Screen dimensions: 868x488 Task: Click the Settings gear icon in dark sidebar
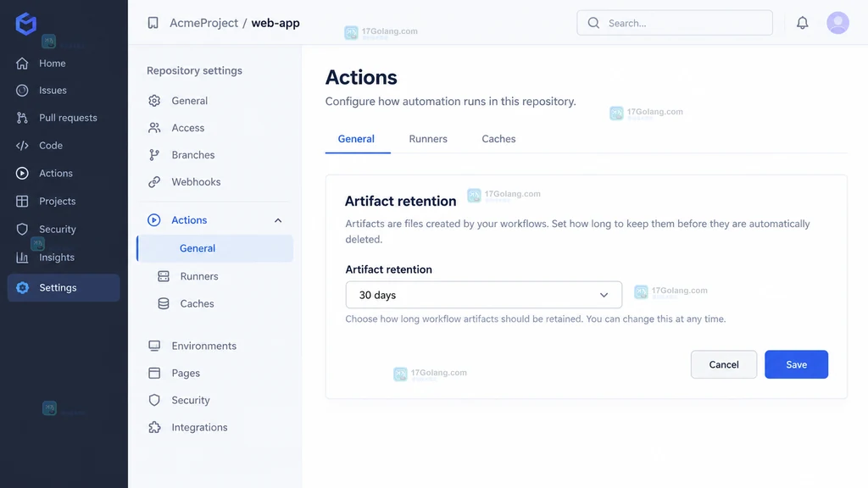[22, 288]
